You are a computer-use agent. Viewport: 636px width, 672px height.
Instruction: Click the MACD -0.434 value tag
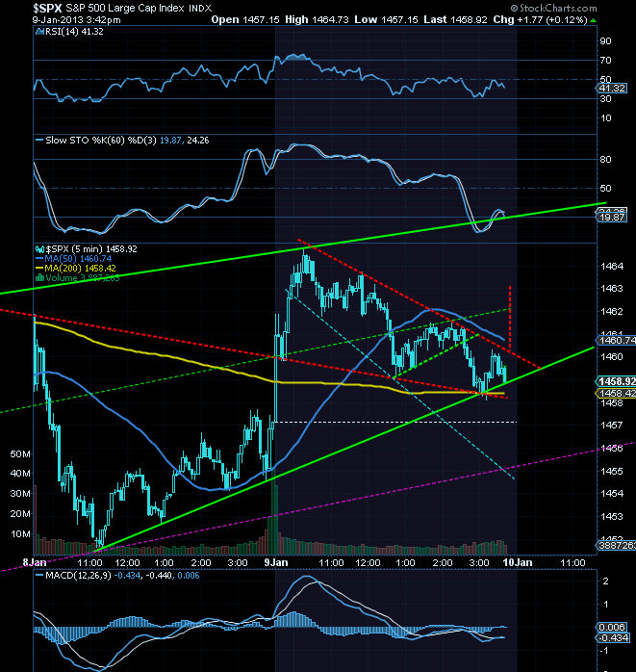(613, 637)
